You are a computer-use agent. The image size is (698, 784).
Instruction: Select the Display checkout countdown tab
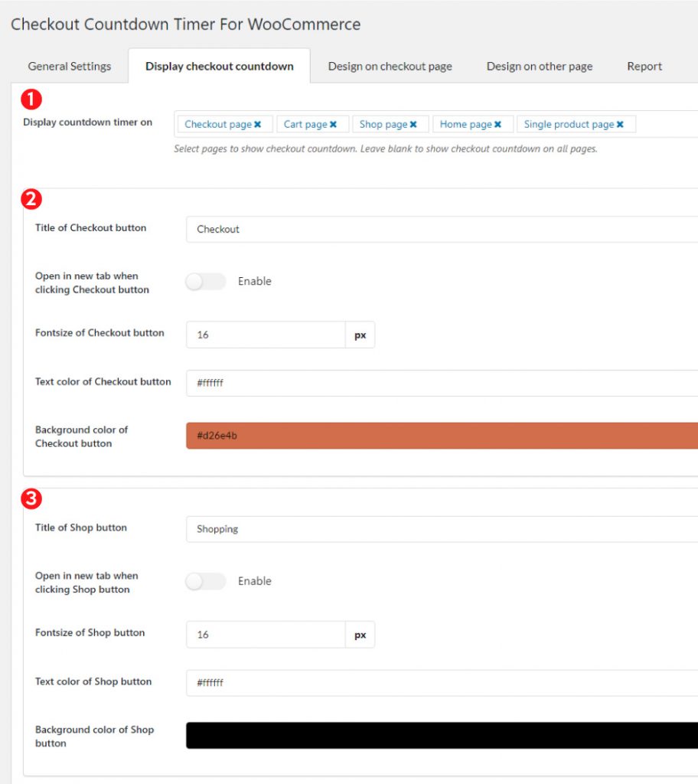(219, 67)
